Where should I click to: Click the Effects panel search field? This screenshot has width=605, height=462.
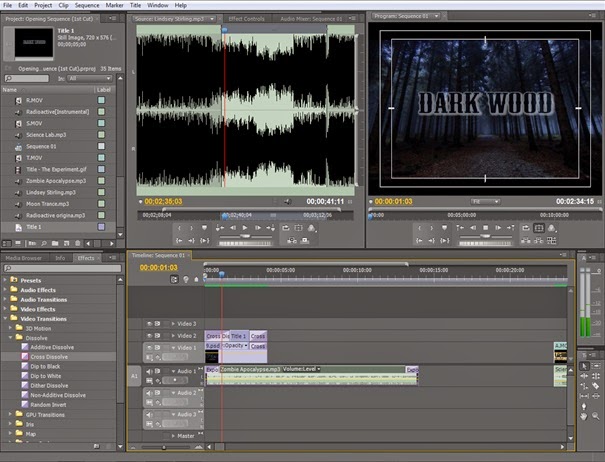[x=62, y=268]
